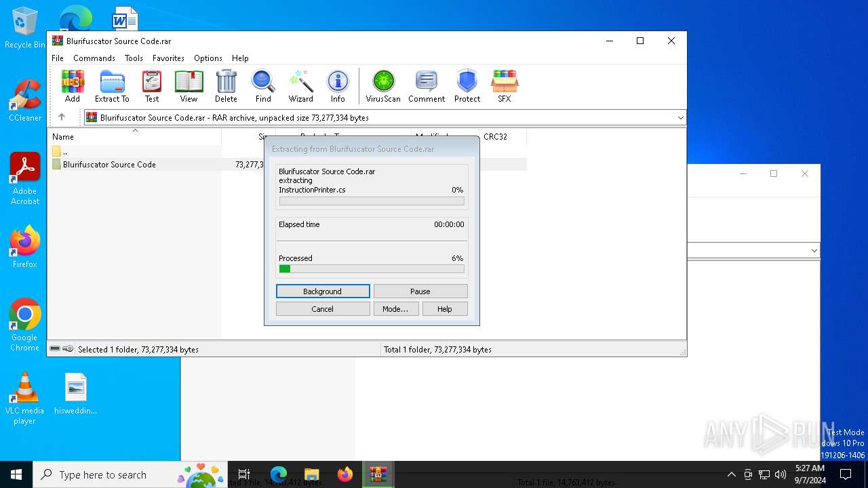Click the file extraction progress bar
This screenshot has height=488, width=868.
(372, 201)
